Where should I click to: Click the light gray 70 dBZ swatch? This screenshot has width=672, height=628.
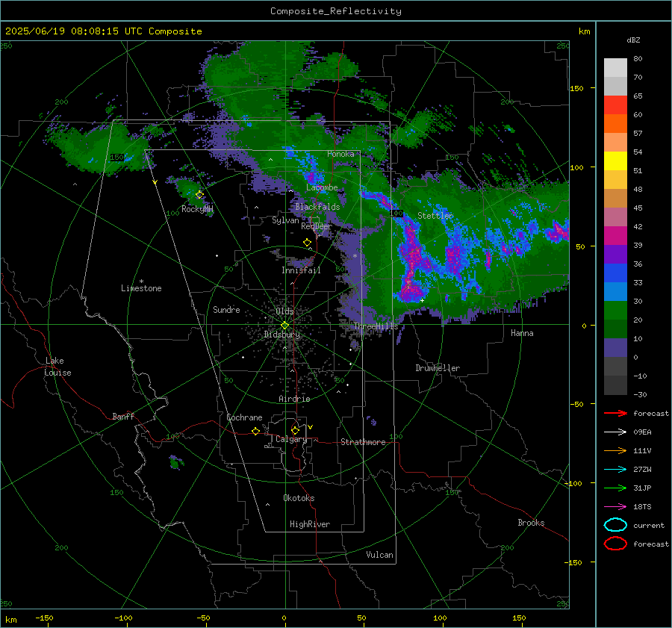pos(615,68)
